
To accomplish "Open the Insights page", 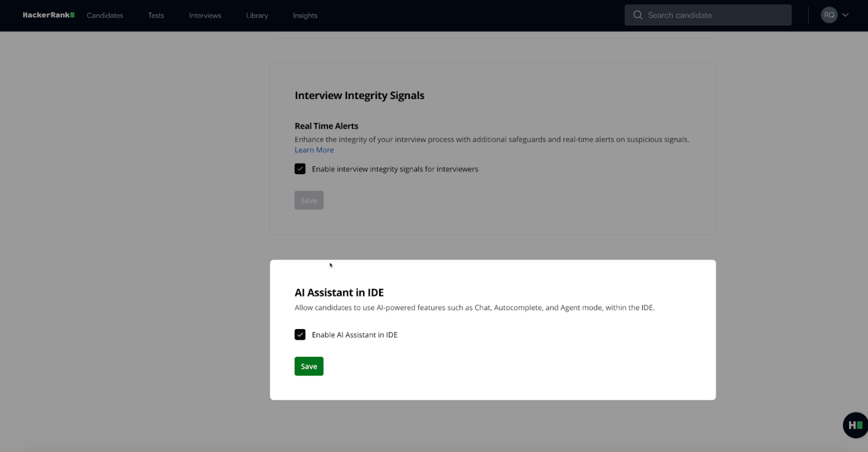I will coord(305,16).
